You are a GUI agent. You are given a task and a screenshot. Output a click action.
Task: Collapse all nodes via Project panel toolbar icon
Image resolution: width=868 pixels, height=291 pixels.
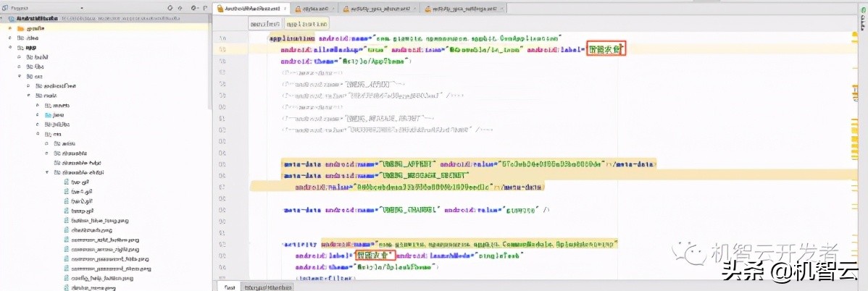coord(180,8)
